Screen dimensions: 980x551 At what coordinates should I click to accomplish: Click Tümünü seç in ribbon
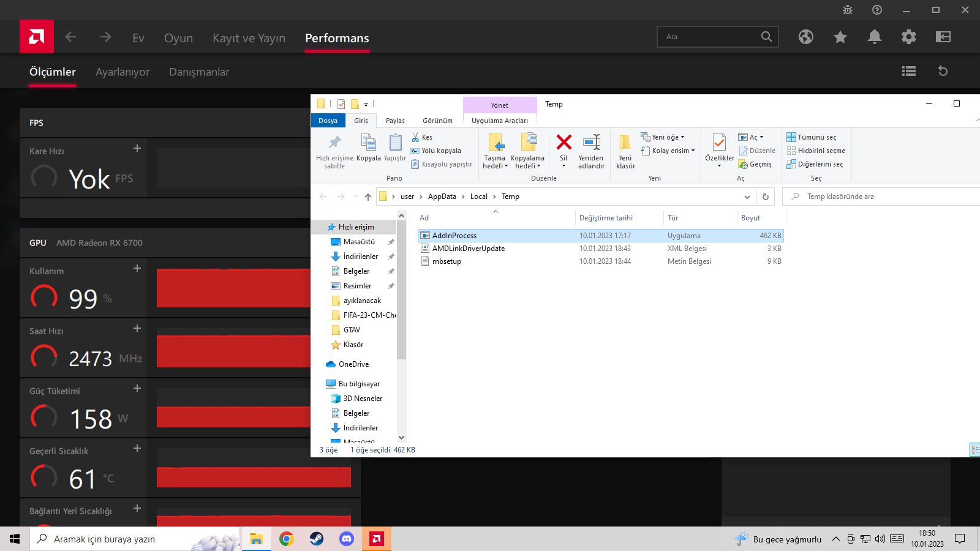click(x=812, y=137)
